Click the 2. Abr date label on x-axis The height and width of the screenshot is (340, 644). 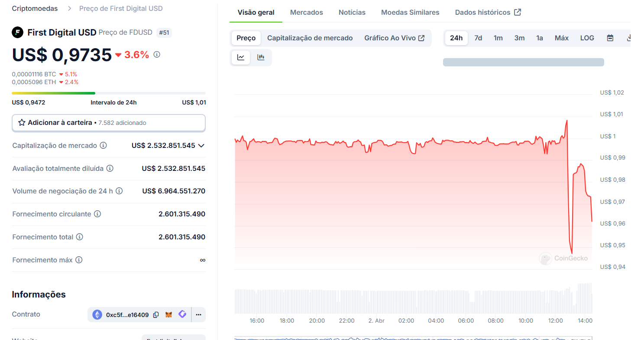click(376, 321)
